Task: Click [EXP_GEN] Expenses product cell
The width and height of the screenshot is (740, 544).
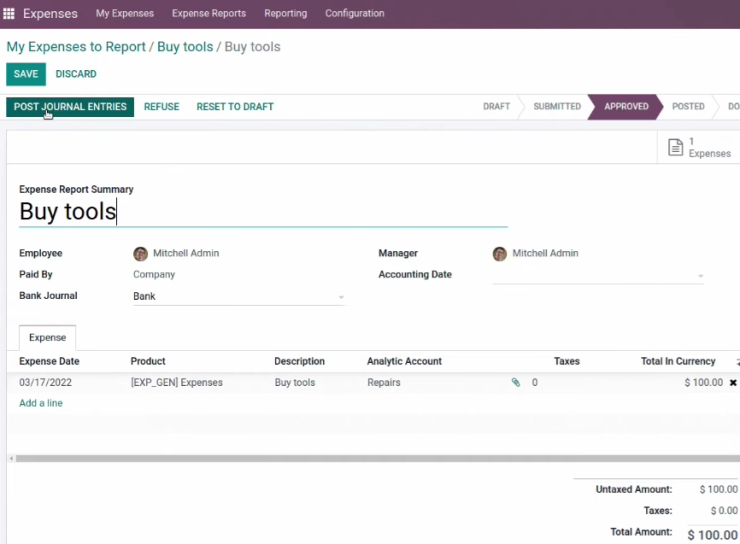Action: point(177,383)
